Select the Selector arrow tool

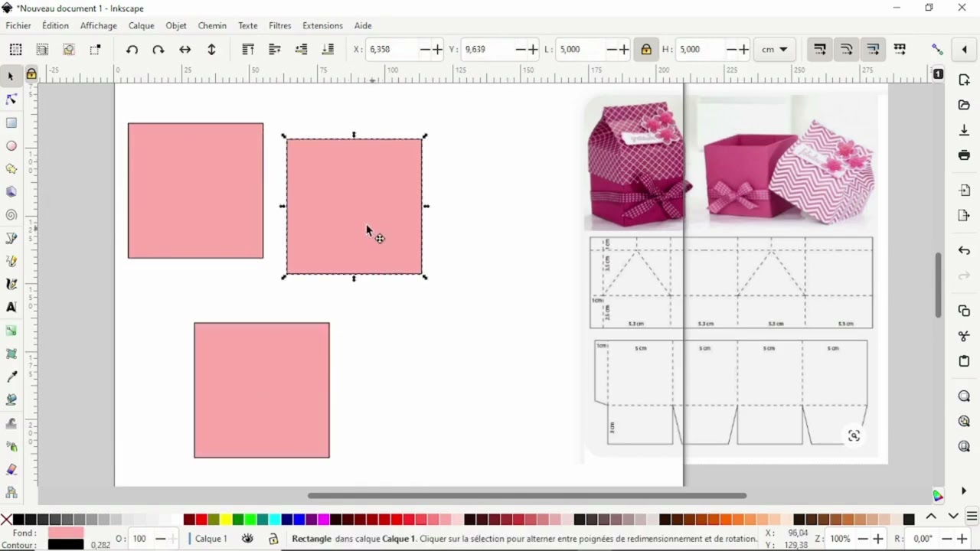click(x=11, y=77)
